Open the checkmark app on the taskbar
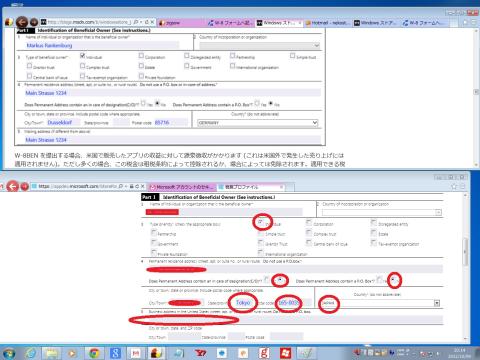 click(x=306, y=353)
